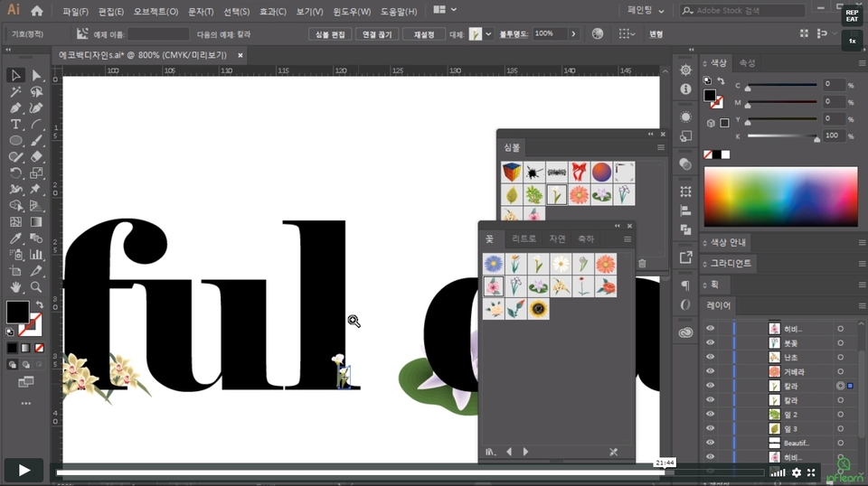
Task: Select the Pen tool
Action: click(15, 107)
